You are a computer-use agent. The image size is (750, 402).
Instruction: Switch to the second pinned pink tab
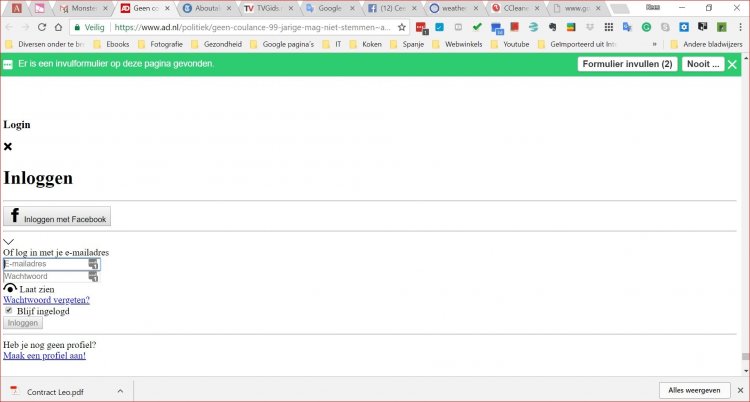pos(40,8)
